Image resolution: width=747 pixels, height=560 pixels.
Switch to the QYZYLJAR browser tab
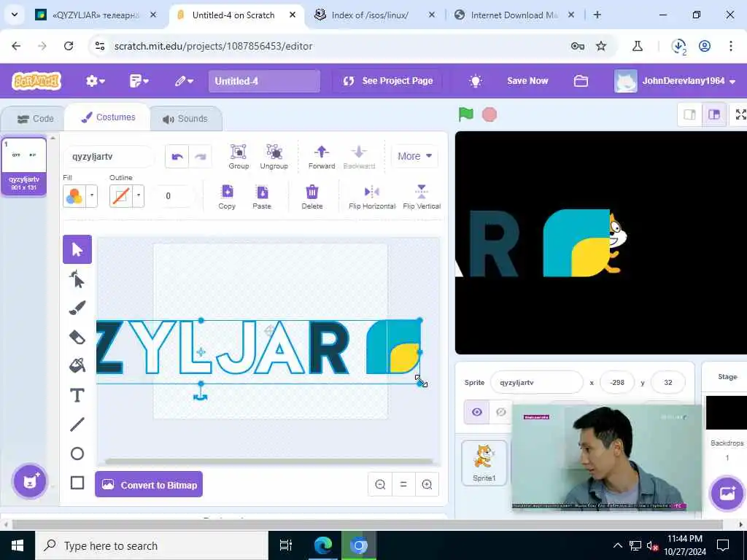(96, 15)
